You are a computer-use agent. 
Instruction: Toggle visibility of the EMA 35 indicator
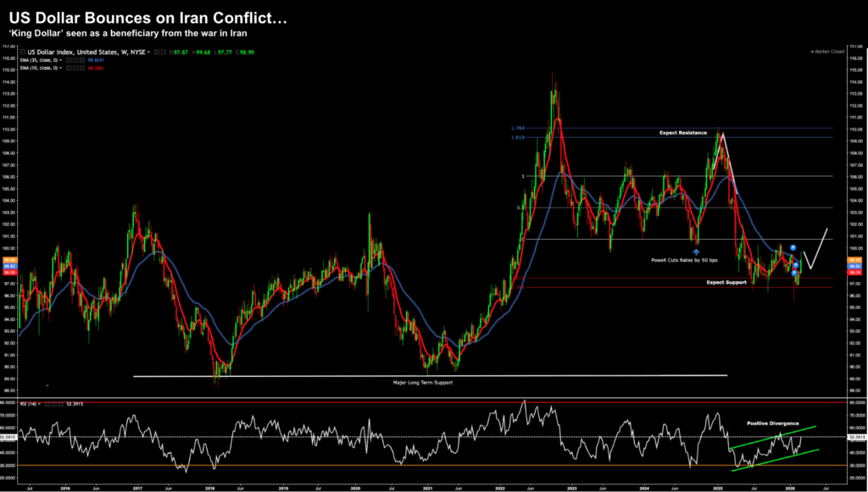(70, 60)
